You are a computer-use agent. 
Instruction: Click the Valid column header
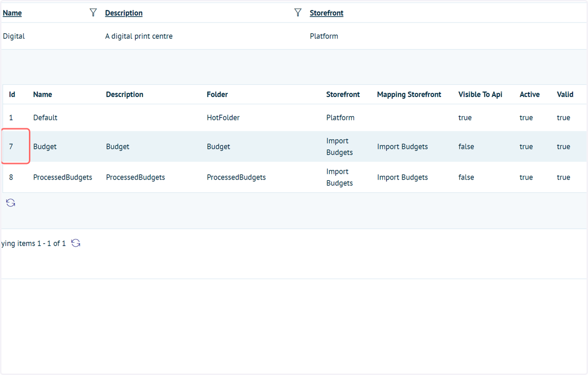point(565,94)
